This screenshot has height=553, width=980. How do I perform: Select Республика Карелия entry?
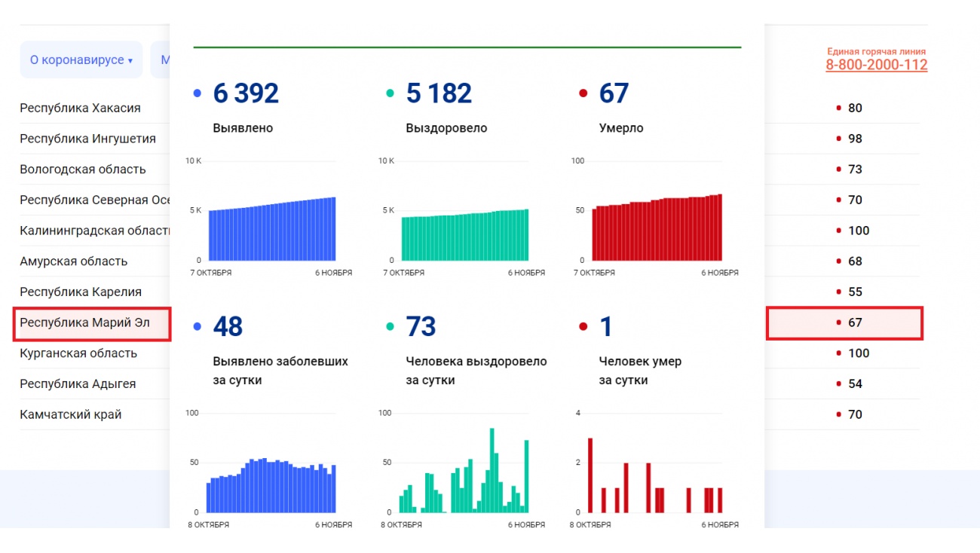(x=81, y=292)
